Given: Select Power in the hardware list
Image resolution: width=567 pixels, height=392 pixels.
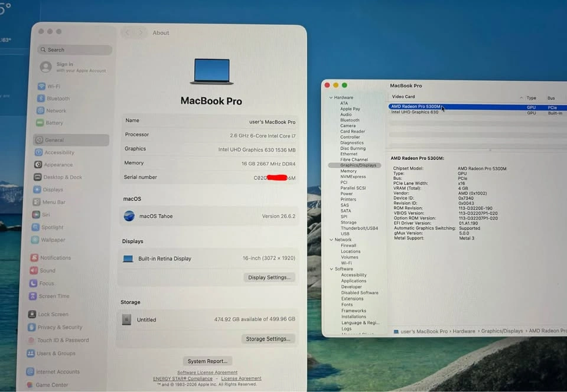Looking at the screenshot, I should (x=346, y=194).
